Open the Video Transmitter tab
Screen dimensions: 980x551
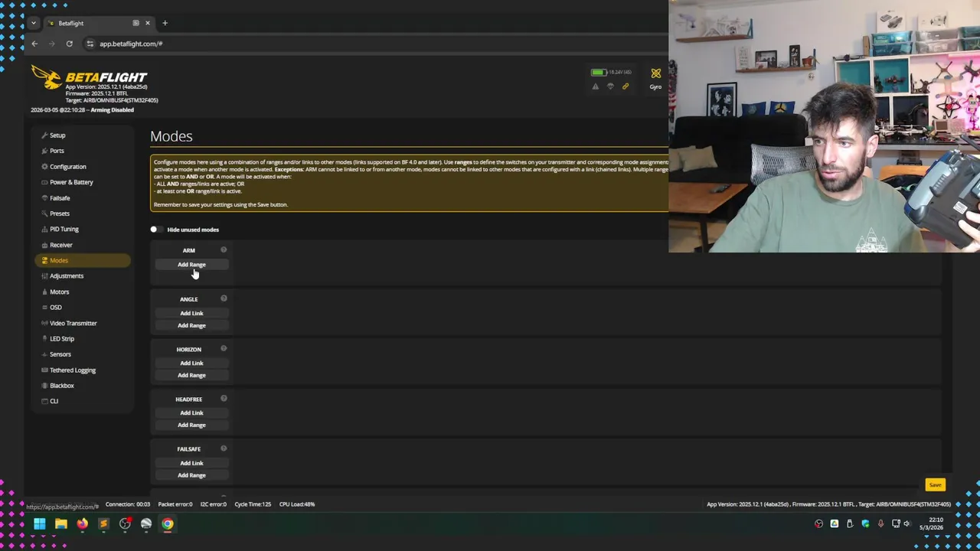[x=82, y=323]
